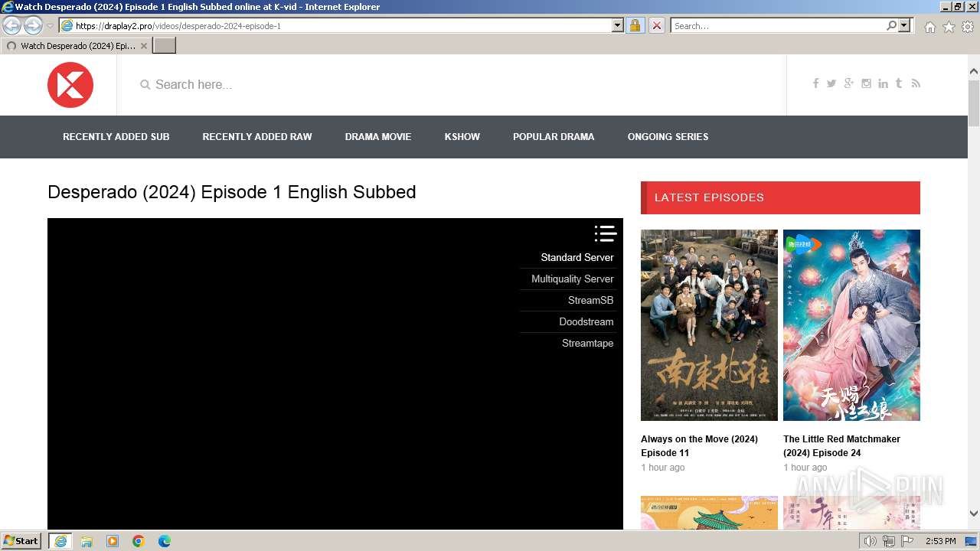Open the Tumblr social icon
This screenshot has width=980, height=551.
coord(899,83)
